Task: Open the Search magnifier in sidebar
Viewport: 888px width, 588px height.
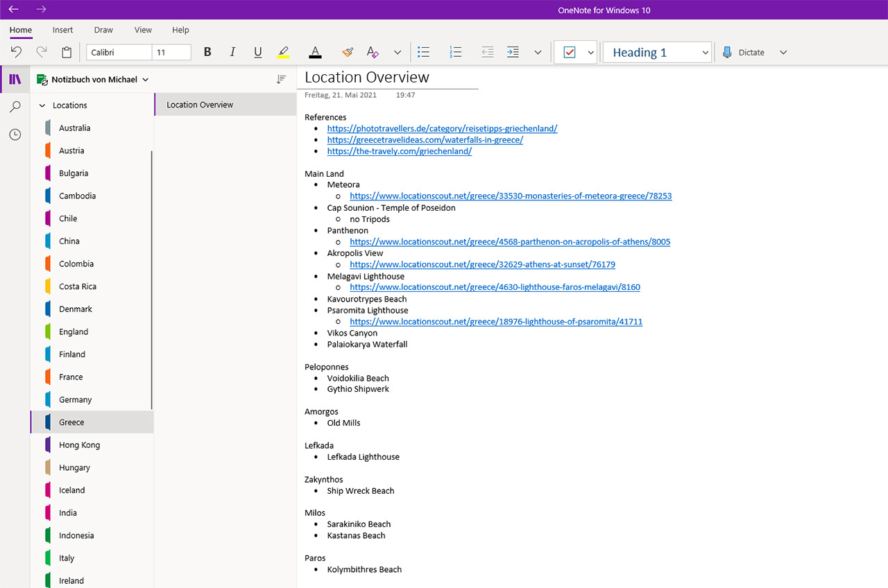Action: [x=15, y=107]
